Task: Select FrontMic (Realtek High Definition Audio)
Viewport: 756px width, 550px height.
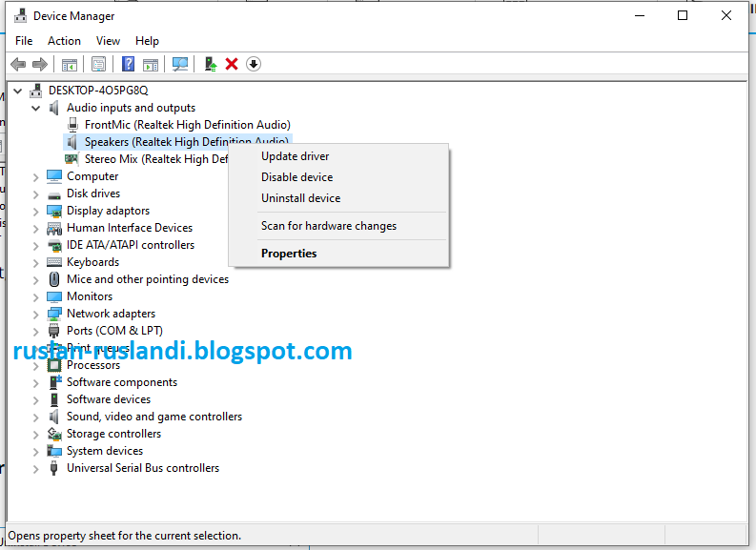Action: 188,125
